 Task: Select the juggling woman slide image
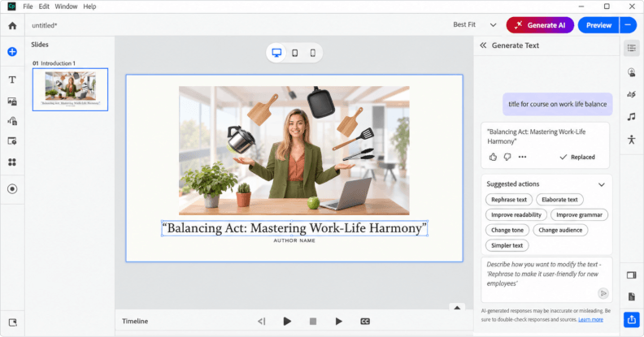coord(294,150)
